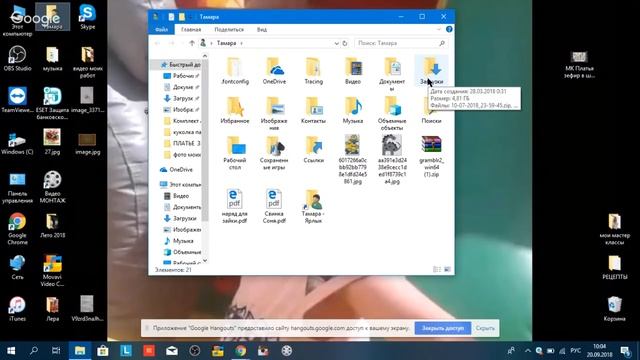Open the notification center icon

625,351
